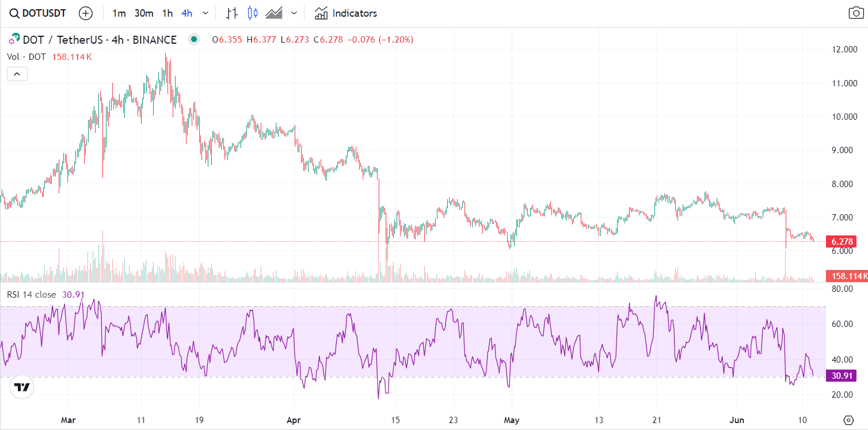Click the H6.377 high price value
868x430 pixels.
tap(261, 40)
